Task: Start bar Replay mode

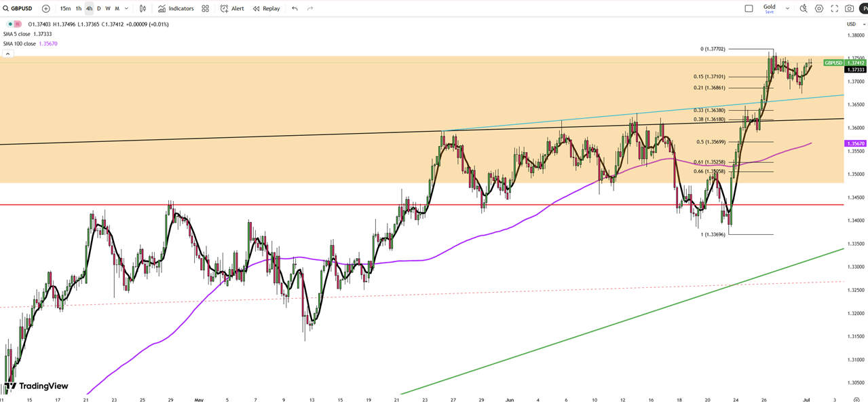Action: pos(266,9)
